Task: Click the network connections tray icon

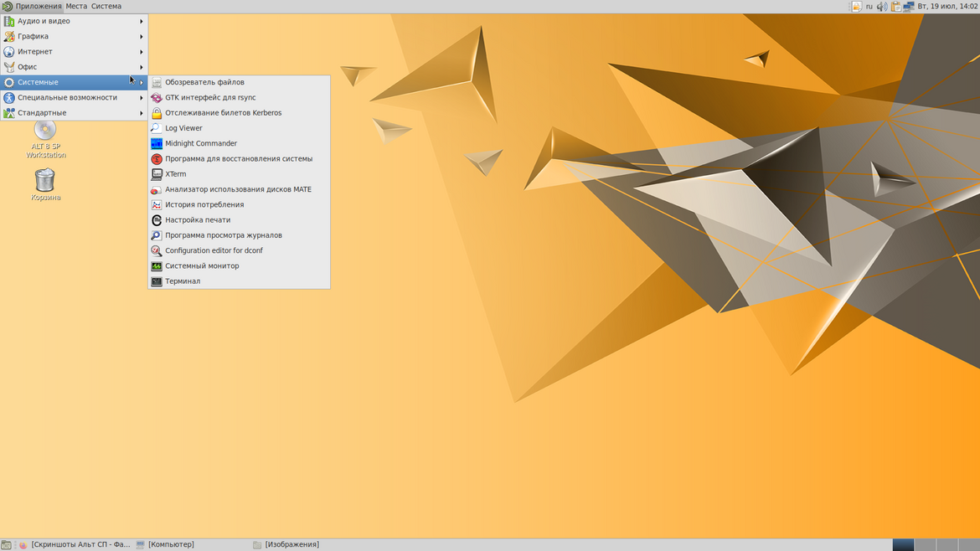Action: [909, 6]
